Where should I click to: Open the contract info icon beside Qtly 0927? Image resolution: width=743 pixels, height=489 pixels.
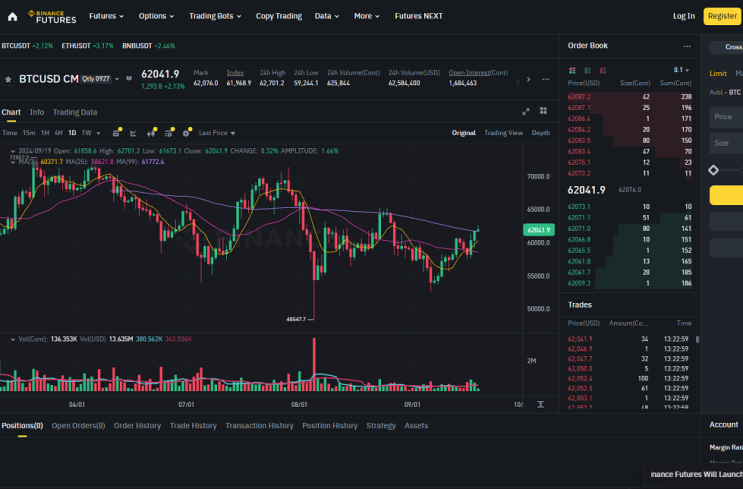tap(129, 79)
